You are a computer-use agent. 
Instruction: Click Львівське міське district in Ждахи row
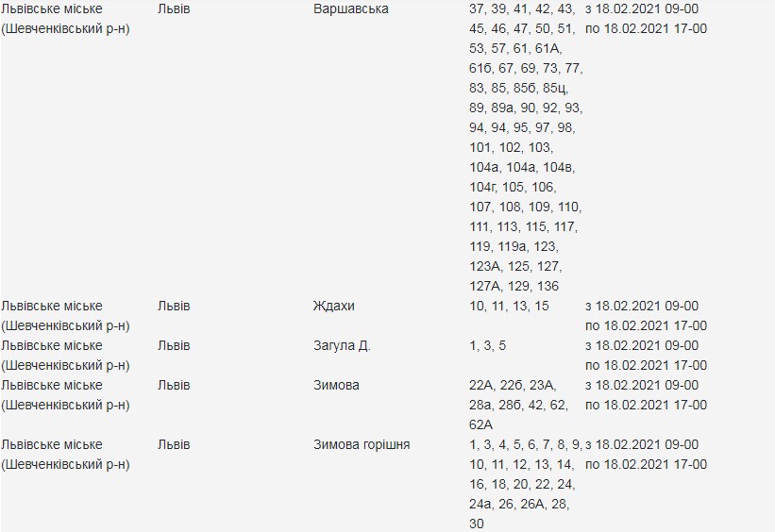tap(65, 316)
